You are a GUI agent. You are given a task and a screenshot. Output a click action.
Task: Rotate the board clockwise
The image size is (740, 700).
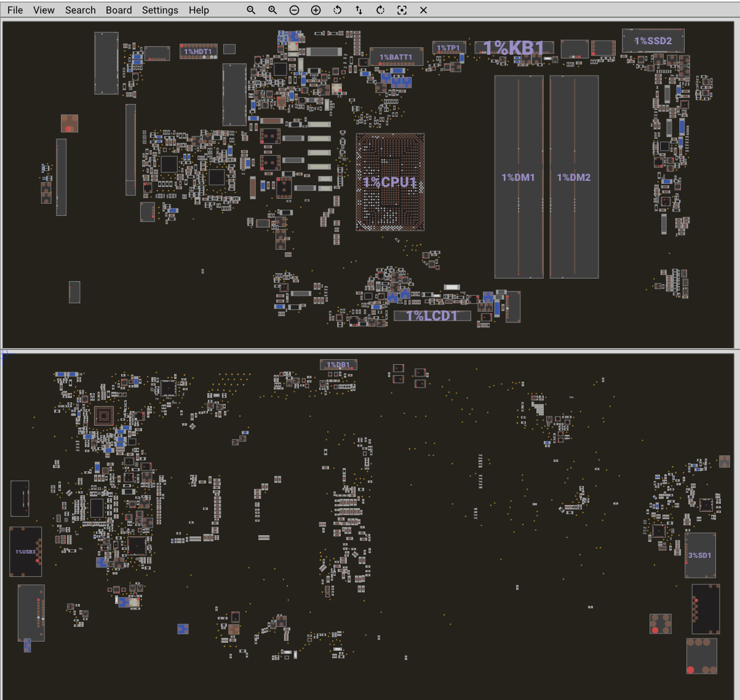coord(380,10)
